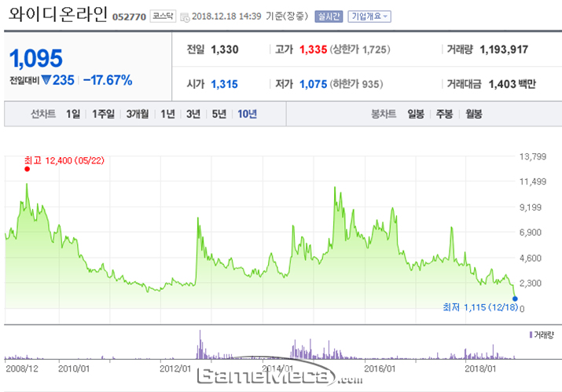562x392 pixels.
Task: Click the 코스닥 market label
Action: 163,16
